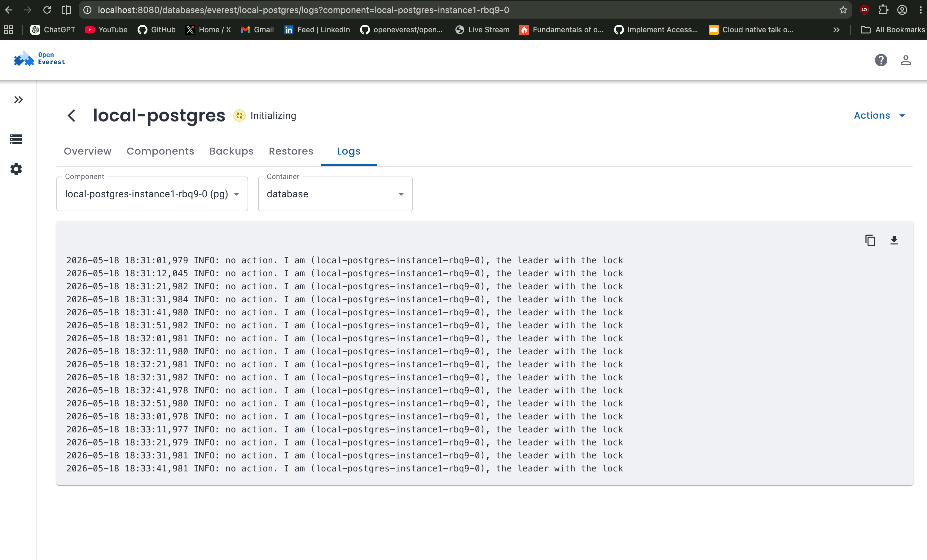Viewport: 927px width, 560px height.
Task: Open the ChatGPT bookmark
Action: [x=53, y=30]
